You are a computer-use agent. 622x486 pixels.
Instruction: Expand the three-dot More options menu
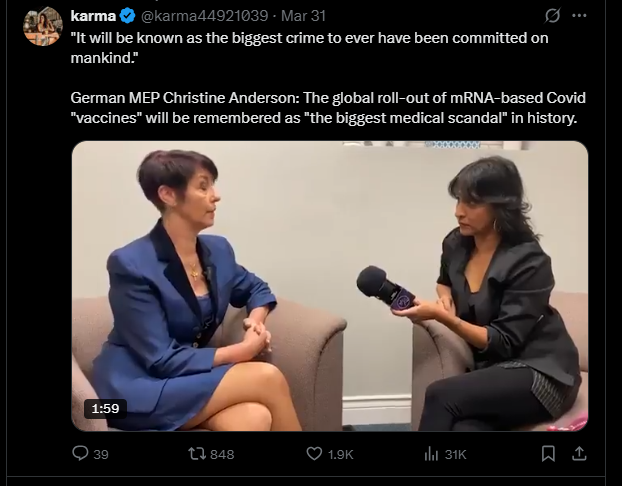click(578, 16)
